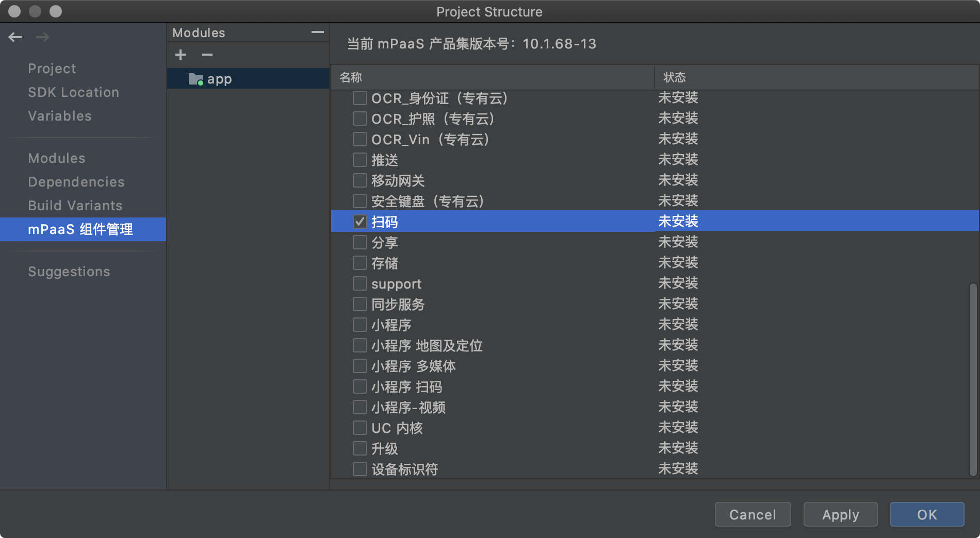Check the 设备标识符 component
The width and height of the screenshot is (980, 538).
360,469
